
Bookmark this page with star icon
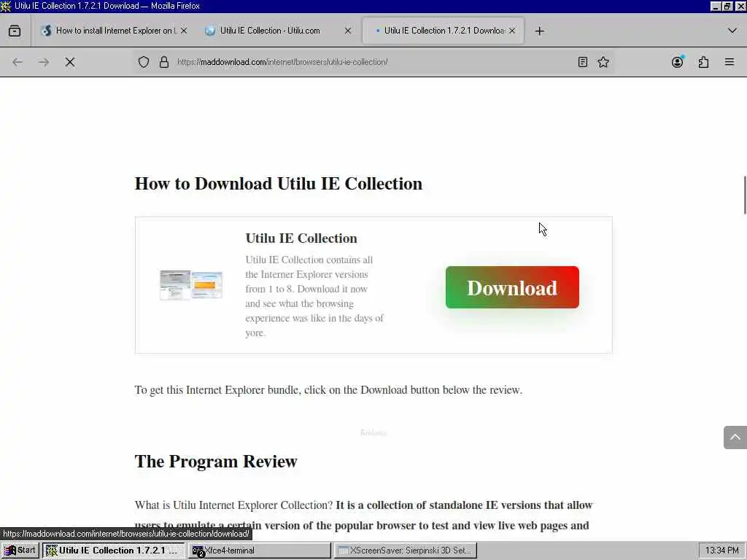click(603, 62)
